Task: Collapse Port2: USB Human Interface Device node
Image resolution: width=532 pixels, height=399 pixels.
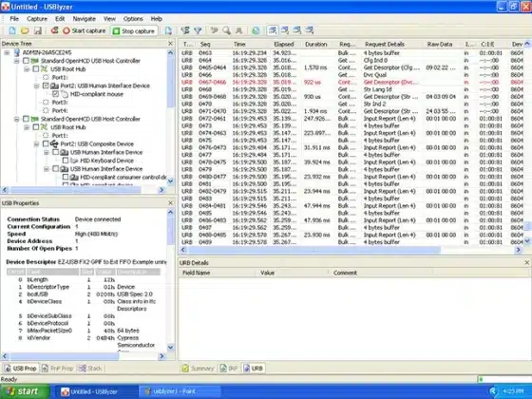Action: point(36,85)
